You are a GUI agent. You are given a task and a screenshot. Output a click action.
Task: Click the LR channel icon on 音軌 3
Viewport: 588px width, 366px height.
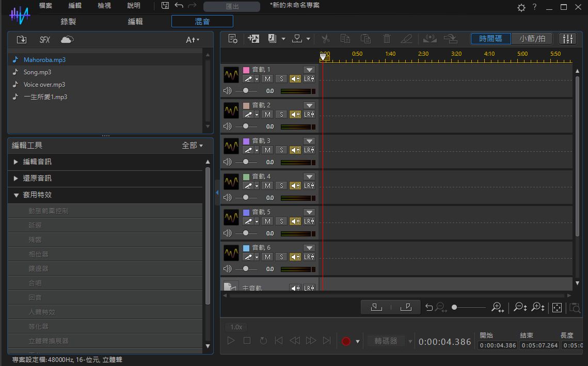coord(309,150)
